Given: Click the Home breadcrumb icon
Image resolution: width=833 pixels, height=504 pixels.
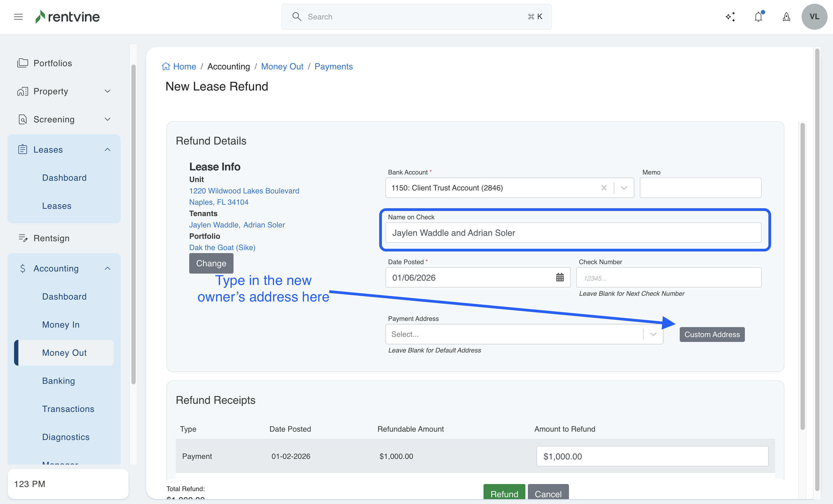Looking at the screenshot, I should click(166, 66).
